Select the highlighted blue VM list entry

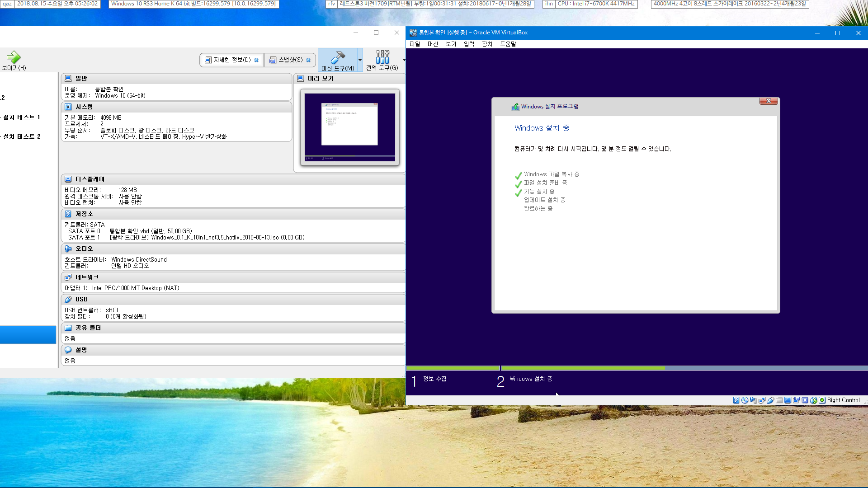click(28, 335)
